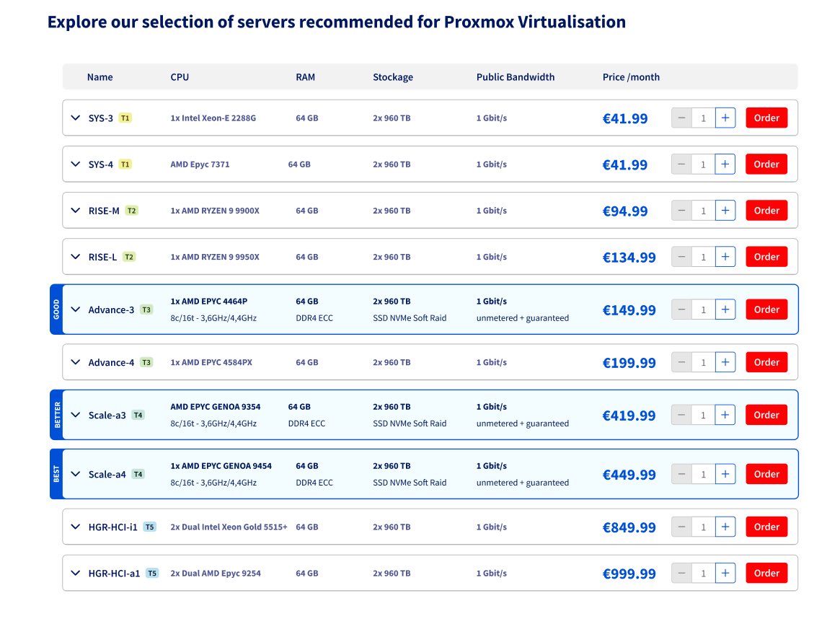
Task: Increase SYS-3 quantity with plus
Action: tap(725, 118)
